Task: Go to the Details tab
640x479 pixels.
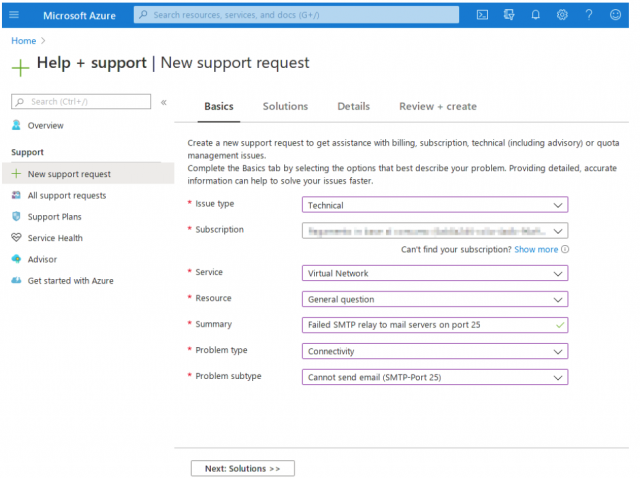Action: [x=353, y=106]
